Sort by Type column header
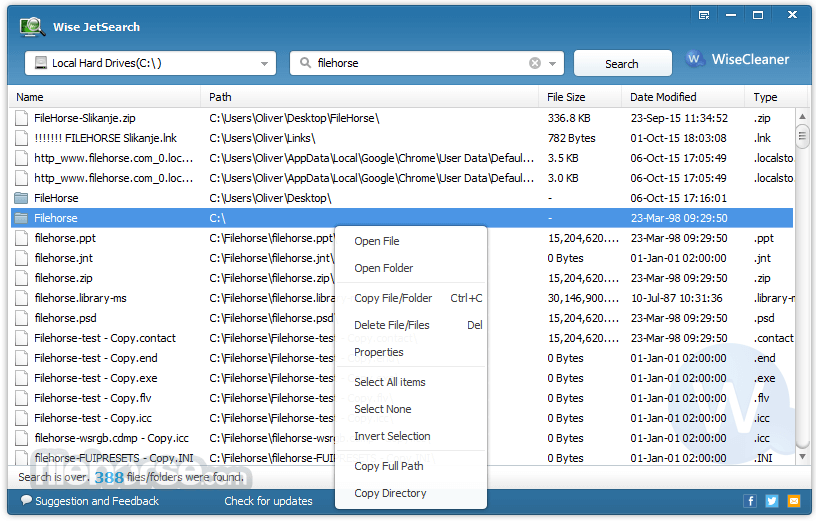 point(774,97)
